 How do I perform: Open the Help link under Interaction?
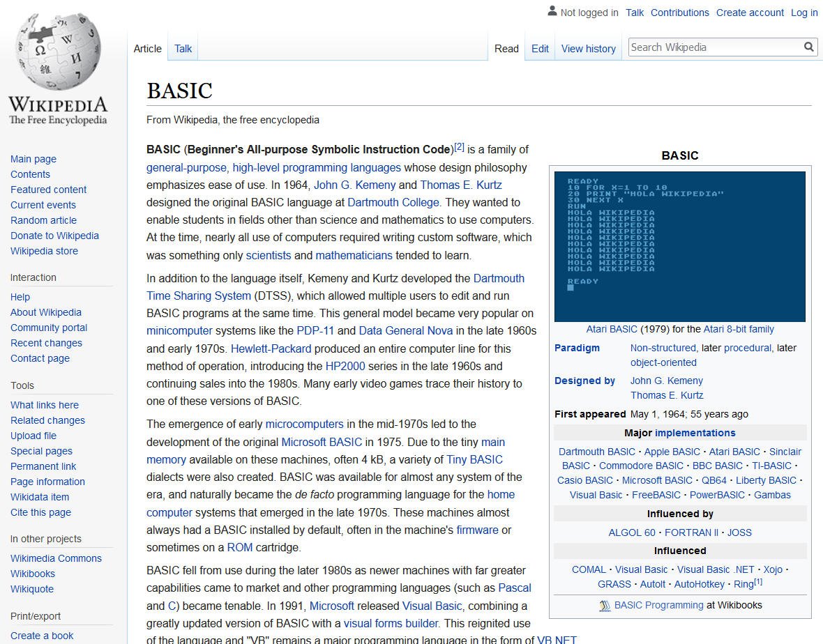pos(20,297)
